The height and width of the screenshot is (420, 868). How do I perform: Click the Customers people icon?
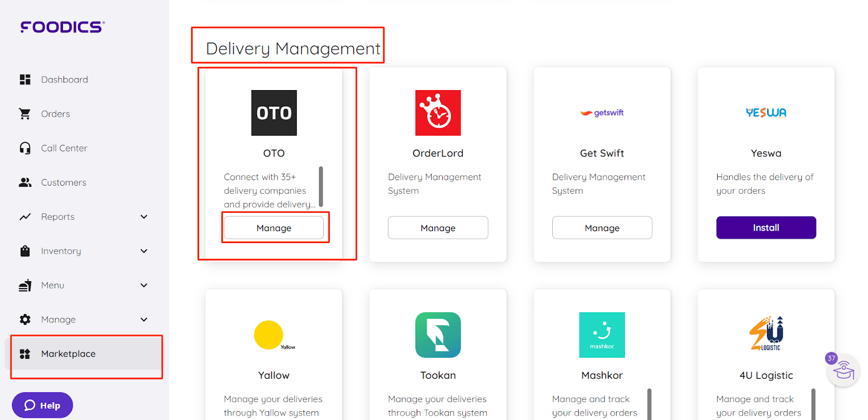click(x=25, y=182)
